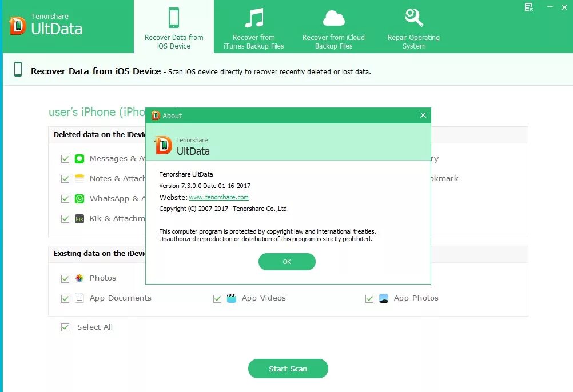Click the App Documents page icon
This screenshot has width=573, height=392.
pos(79,298)
